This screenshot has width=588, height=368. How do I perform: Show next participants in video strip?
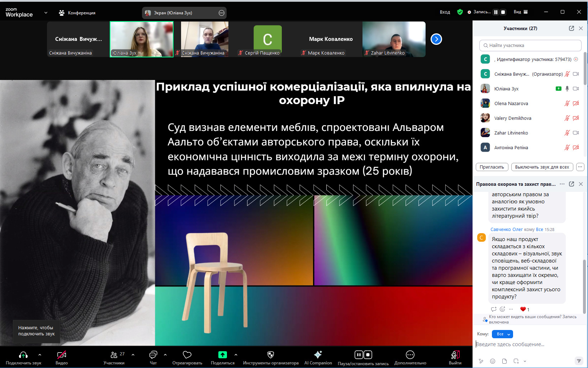[x=436, y=39]
